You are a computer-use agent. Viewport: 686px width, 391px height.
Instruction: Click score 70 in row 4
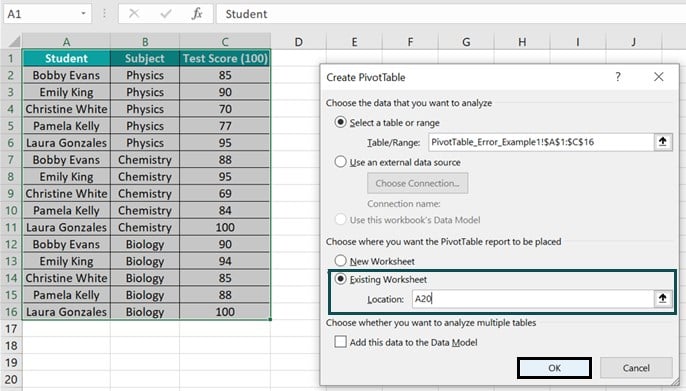click(225, 109)
